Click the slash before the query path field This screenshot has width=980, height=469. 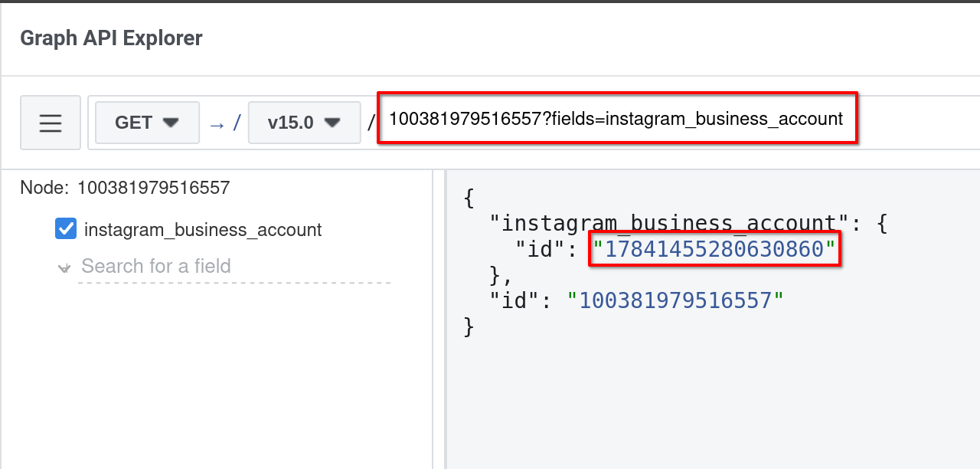point(371,123)
